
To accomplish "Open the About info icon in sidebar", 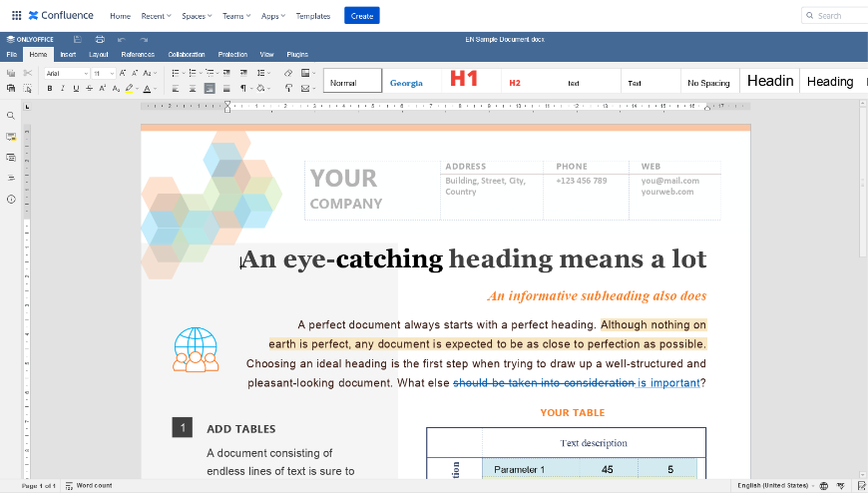I will (11, 199).
